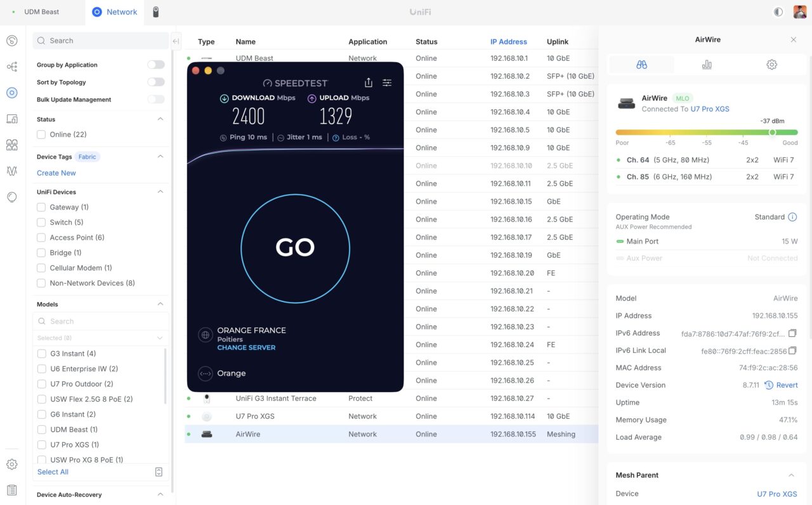Switch to the Network tab
Image resolution: width=812 pixels, height=505 pixels.
[115, 12]
